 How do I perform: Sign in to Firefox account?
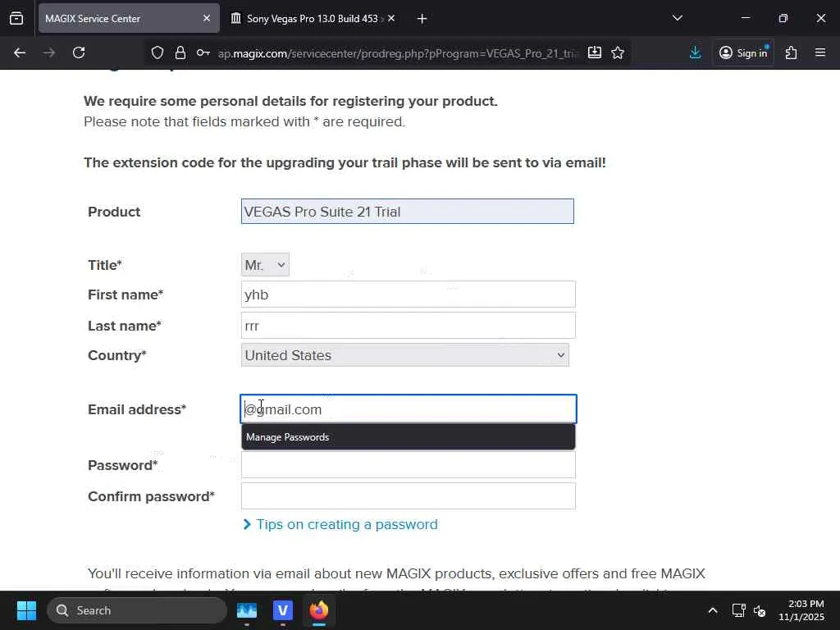pos(743,52)
